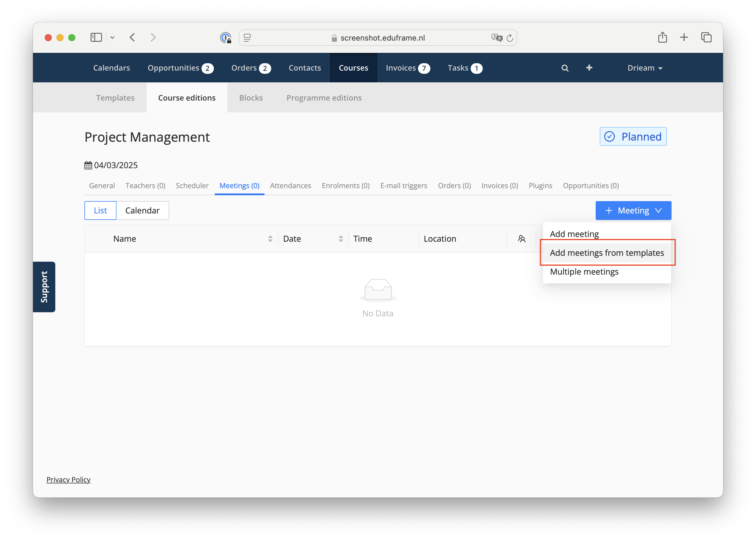
Task: Open the password manager extension icon
Action: (226, 38)
